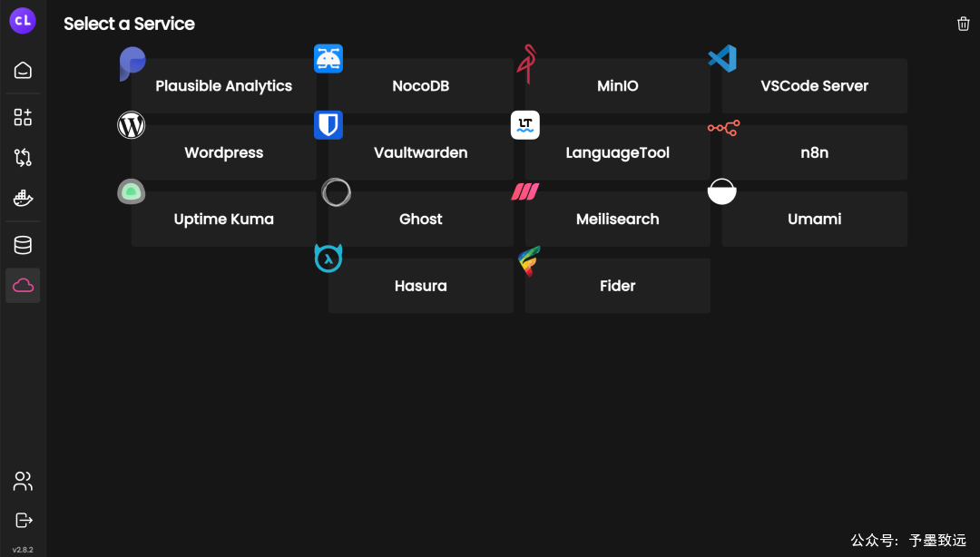Open Docker destinations whale icon
This screenshot has height=557, width=980.
pos(23,198)
